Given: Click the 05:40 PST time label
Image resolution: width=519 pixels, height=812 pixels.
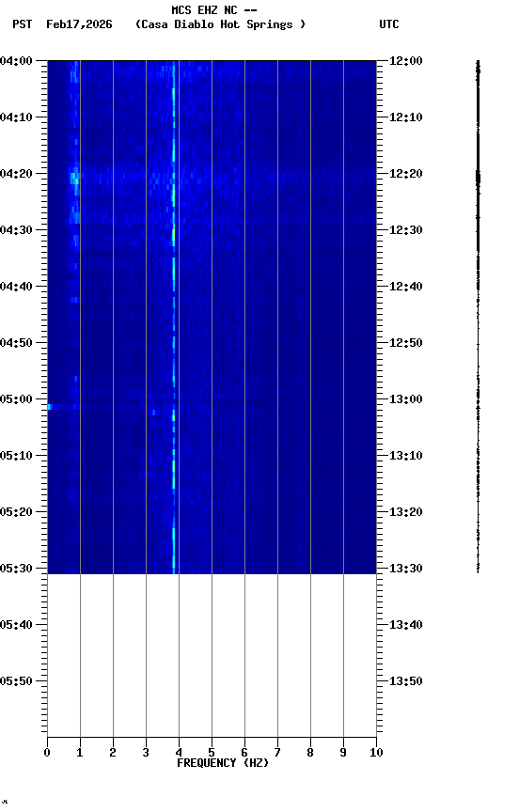Looking at the screenshot, I should pyautogui.click(x=16, y=626).
